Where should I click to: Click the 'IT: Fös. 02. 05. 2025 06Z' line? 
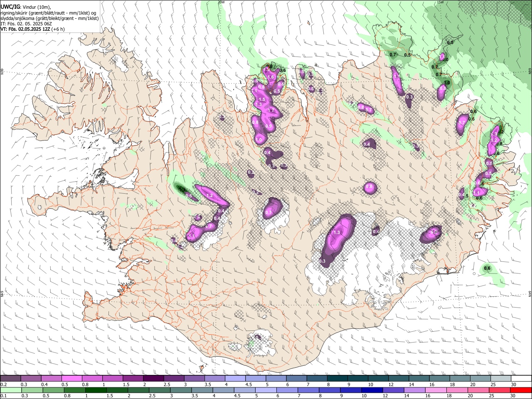(x=26, y=24)
